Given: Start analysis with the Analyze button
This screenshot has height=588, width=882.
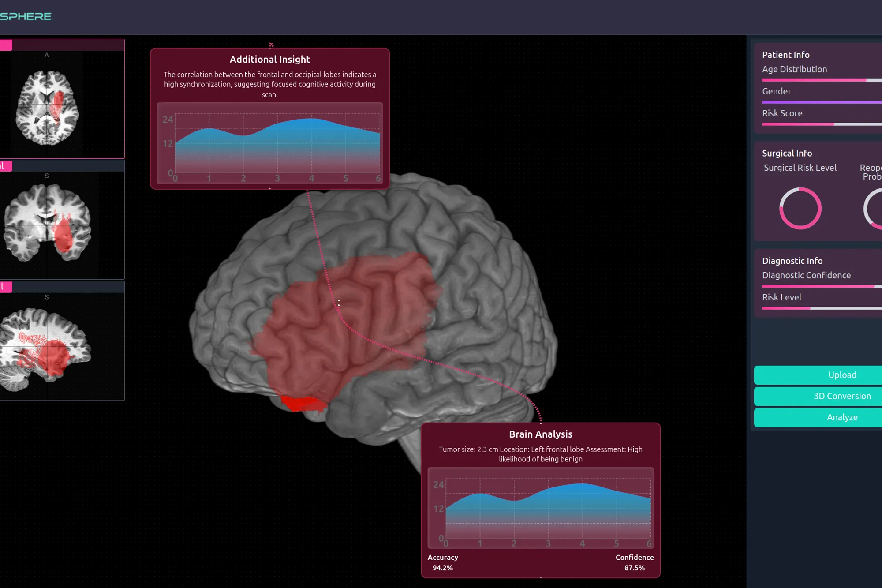Looking at the screenshot, I should click(841, 417).
